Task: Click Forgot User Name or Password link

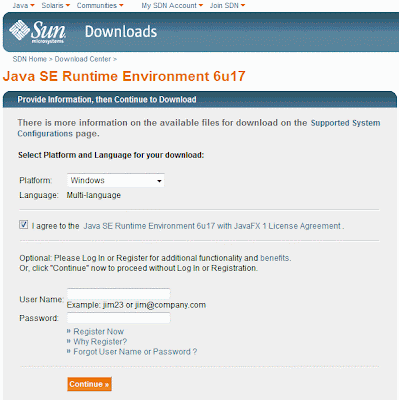Action: pos(135,352)
